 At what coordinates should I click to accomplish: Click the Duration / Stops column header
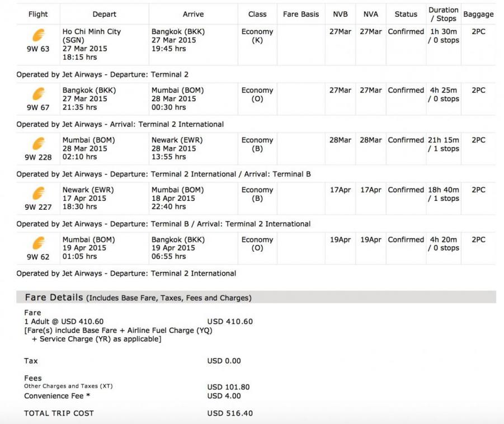click(x=443, y=14)
